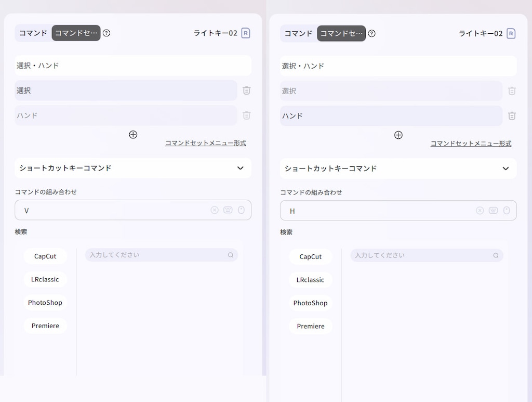The height and width of the screenshot is (402, 532).
Task: Open コマンドセットメニュー形式 link in left panel
Action: tap(206, 143)
